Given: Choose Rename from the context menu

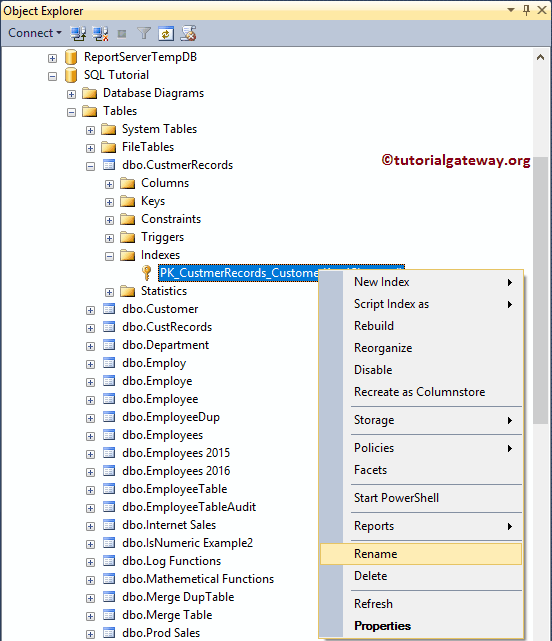Looking at the screenshot, I should (x=421, y=554).
